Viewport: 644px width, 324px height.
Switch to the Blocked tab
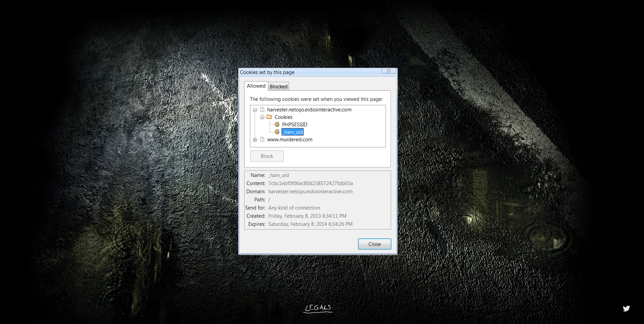[x=278, y=87]
